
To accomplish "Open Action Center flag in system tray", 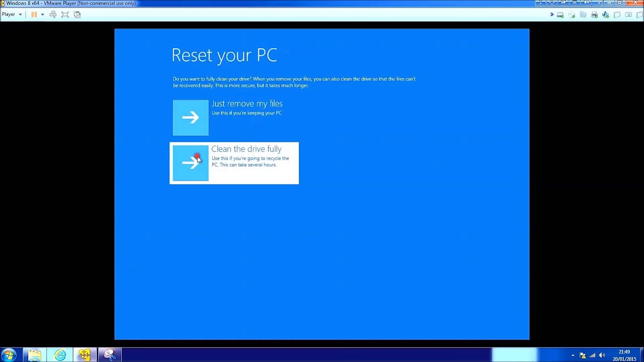I will tap(583, 355).
